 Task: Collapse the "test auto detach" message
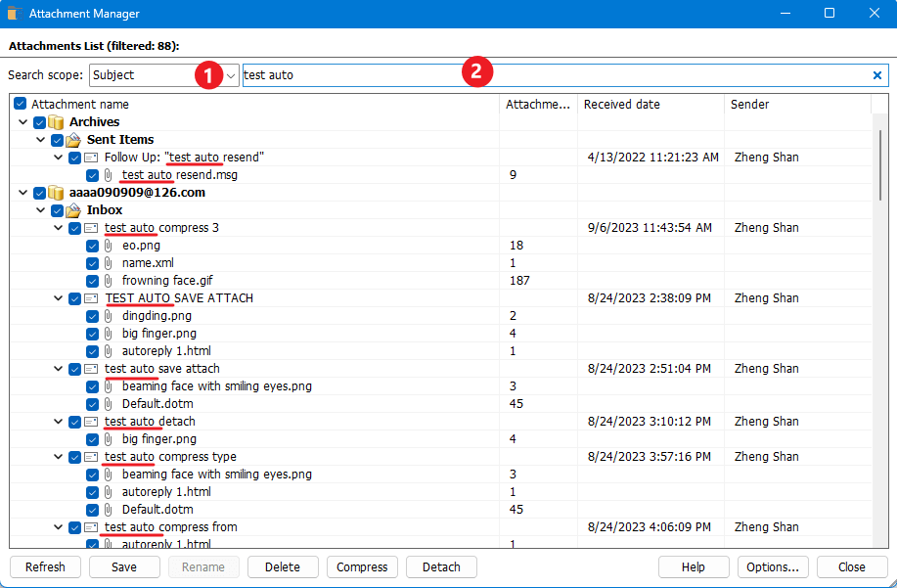tap(57, 421)
